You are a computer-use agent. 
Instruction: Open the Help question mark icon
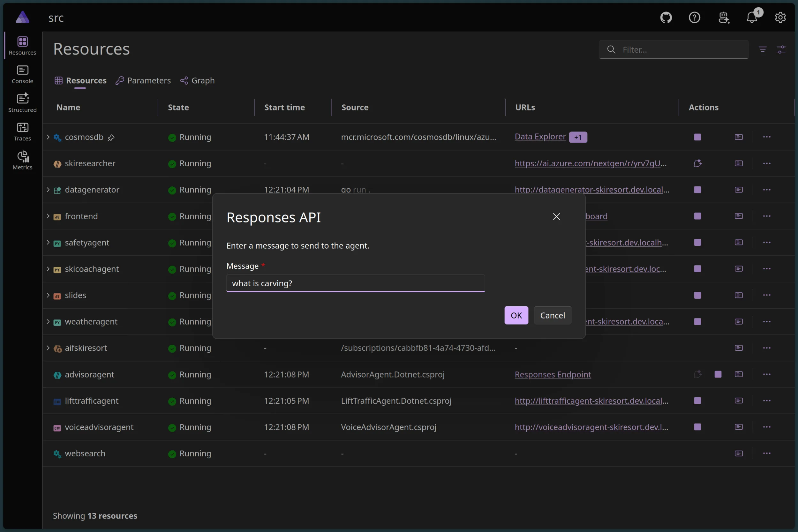(695, 17)
